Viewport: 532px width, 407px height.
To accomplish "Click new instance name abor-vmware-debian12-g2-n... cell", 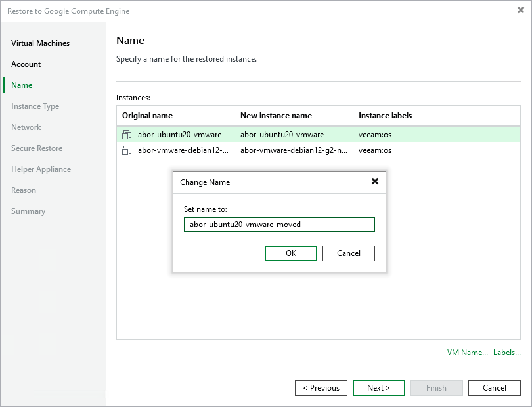I will 294,150.
